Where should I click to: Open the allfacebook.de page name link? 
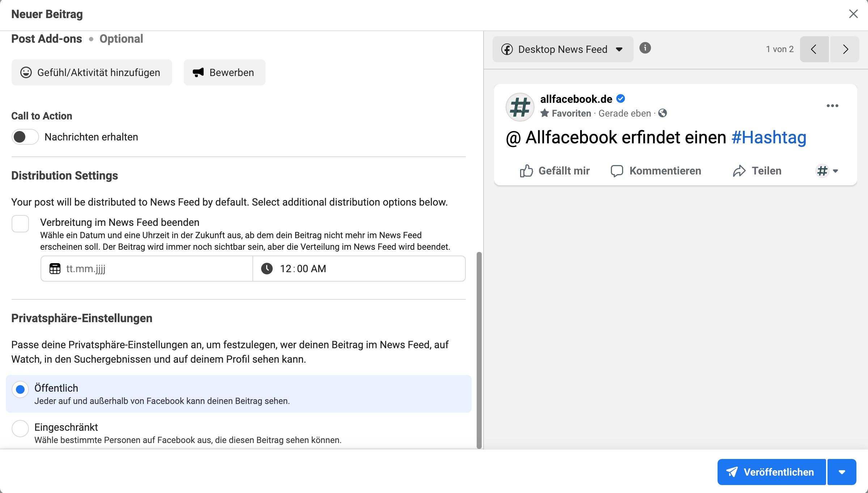(576, 99)
